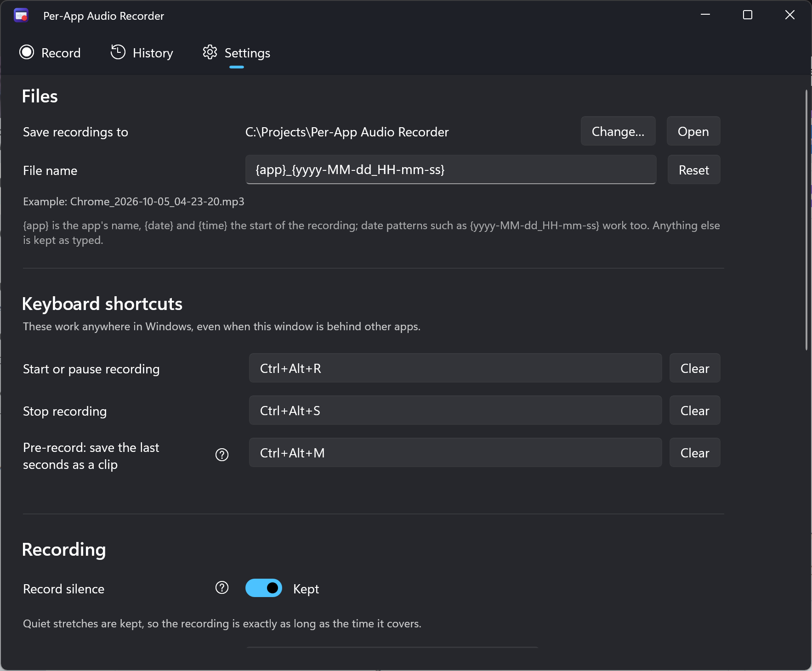Click Change... to pick save folder

[x=618, y=131]
